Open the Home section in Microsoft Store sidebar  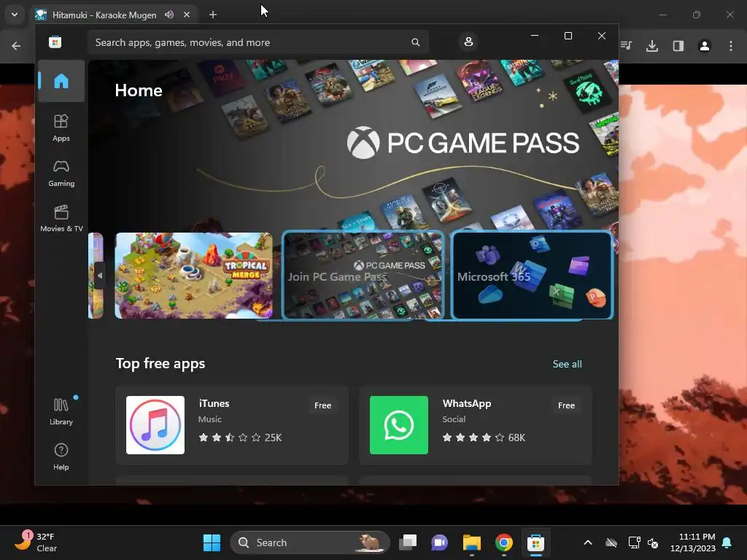click(61, 81)
